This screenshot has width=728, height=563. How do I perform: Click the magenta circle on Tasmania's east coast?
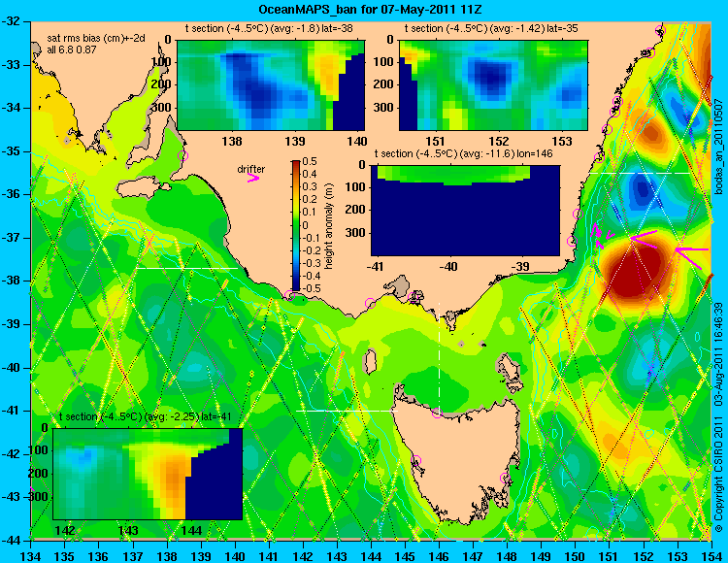pyautogui.click(x=505, y=478)
